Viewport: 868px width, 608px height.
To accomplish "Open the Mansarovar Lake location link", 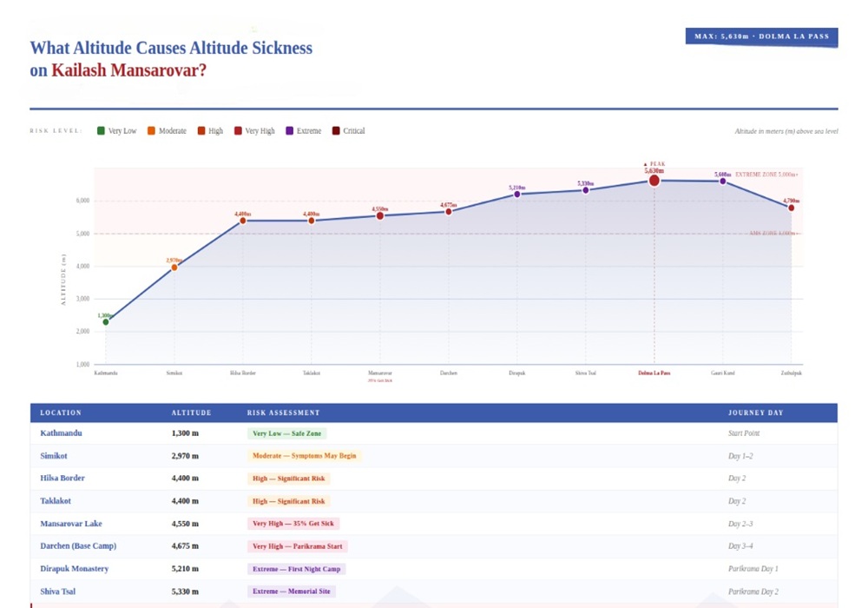I will tap(71, 524).
